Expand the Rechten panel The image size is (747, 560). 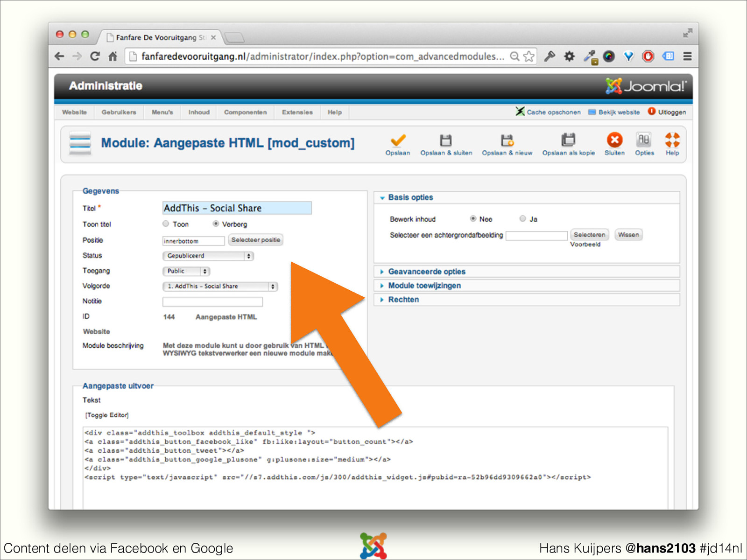tap(527, 300)
